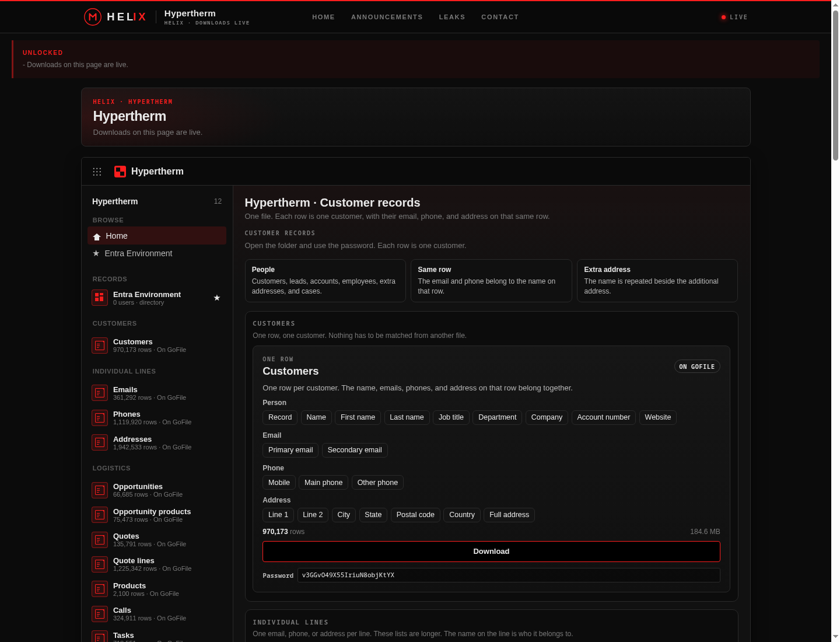840x642 pixels.
Task: Click the "Country" chip
Action: pyautogui.click(x=462, y=515)
